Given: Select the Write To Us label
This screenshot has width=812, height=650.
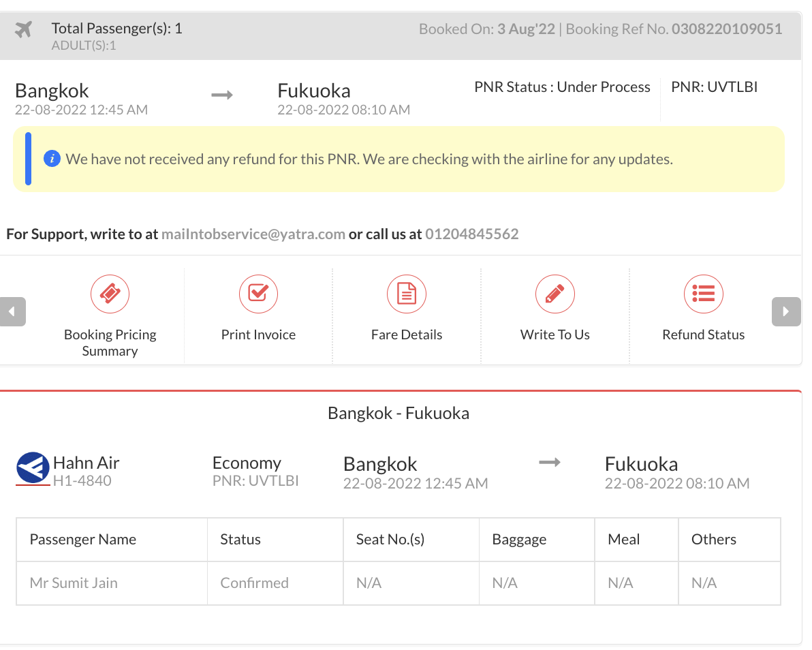Looking at the screenshot, I should (555, 335).
